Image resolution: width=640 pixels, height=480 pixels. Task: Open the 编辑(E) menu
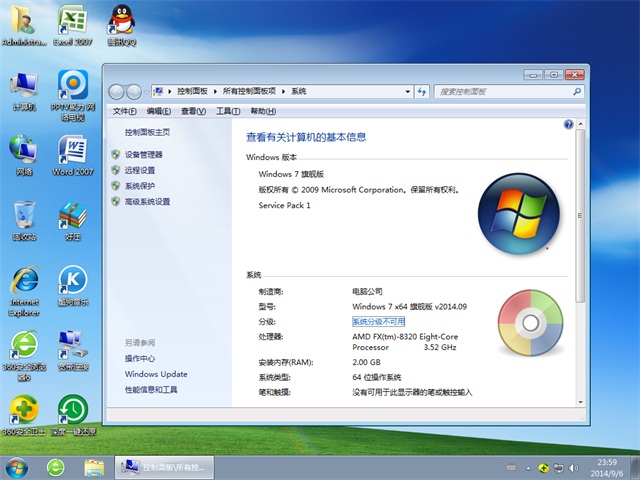(x=159, y=111)
